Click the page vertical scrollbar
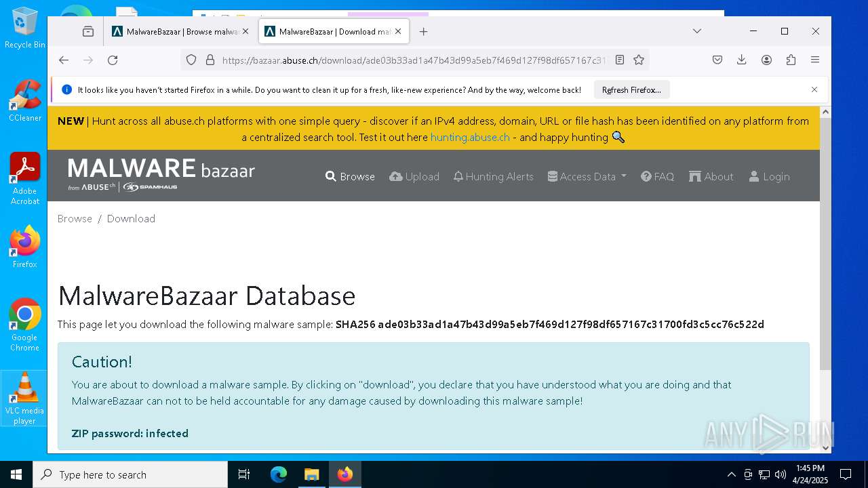 pos(825,244)
